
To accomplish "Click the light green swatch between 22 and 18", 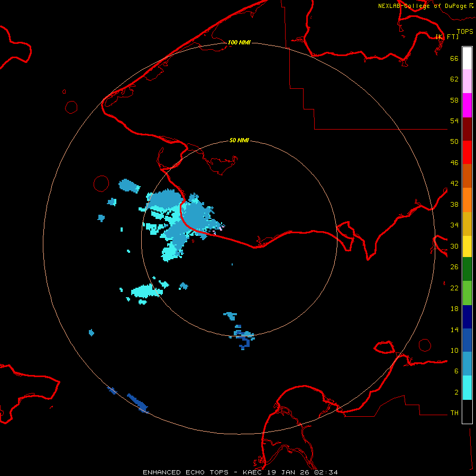I will [467, 293].
